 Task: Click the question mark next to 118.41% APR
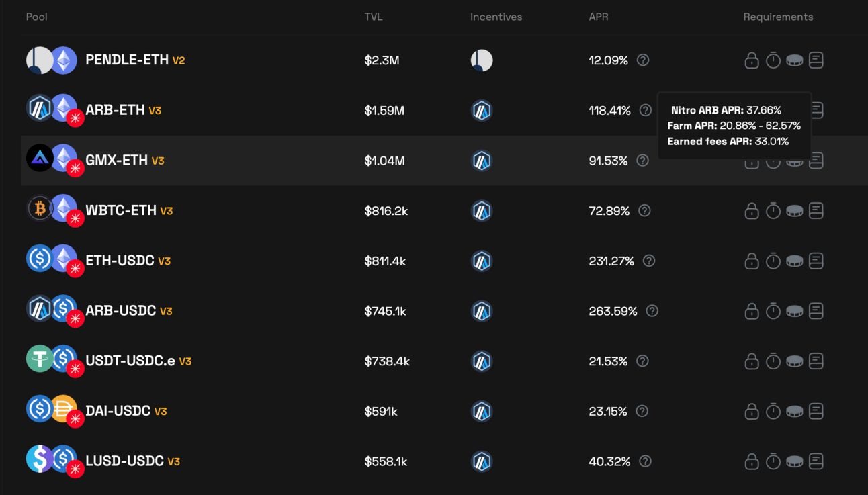(x=646, y=110)
